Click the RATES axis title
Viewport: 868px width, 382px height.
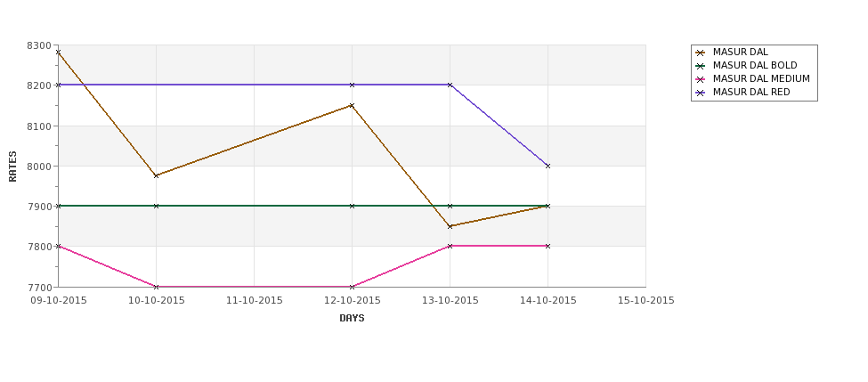click(x=12, y=167)
